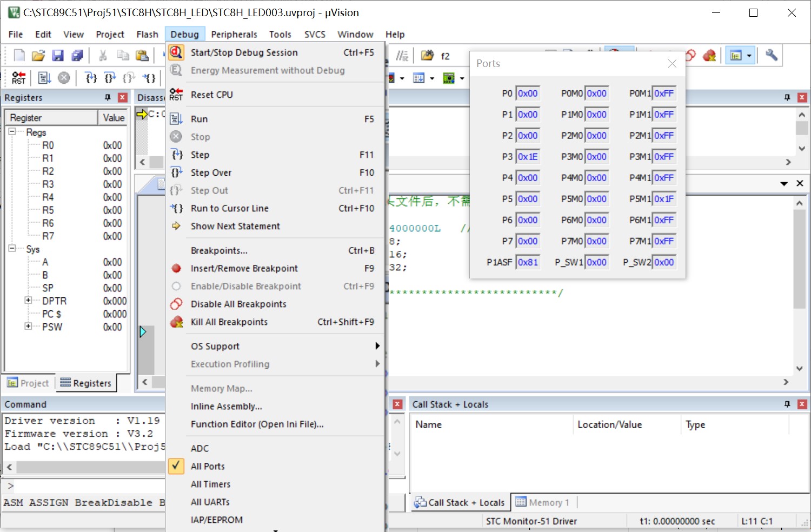Open the toolbox icon dropdown arrow
This screenshot has height=532, width=811.
tap(462, 78)
